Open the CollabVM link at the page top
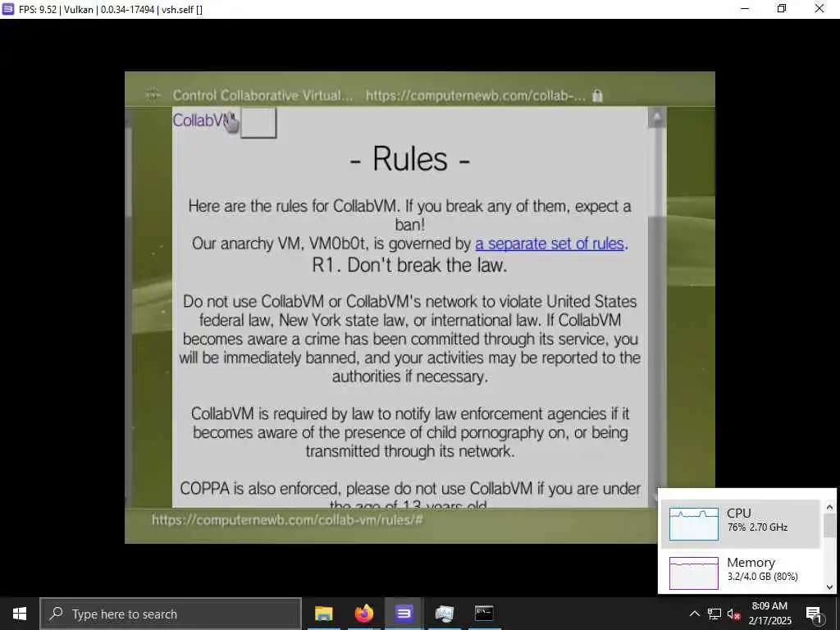 point(202,120)
